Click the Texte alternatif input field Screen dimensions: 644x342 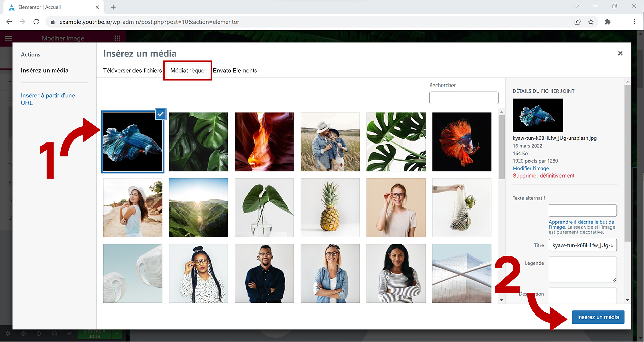click(583, 210)
